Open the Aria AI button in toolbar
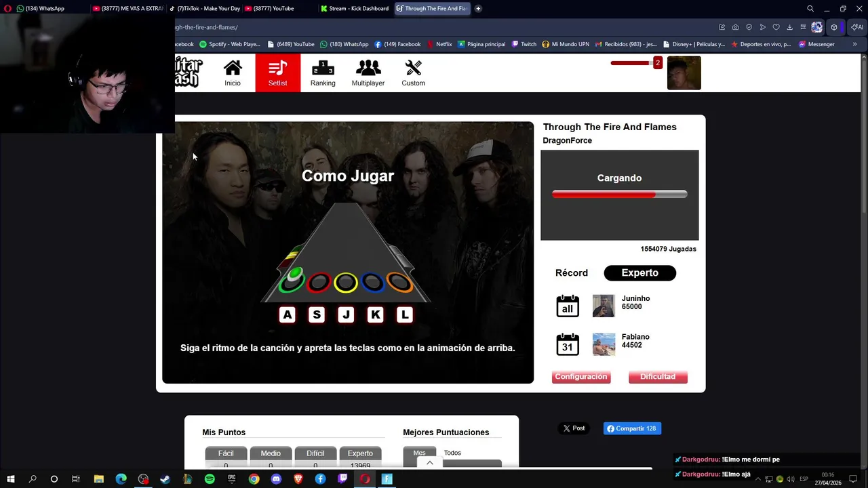Image resolution: width=868 pixels, height=488 pixels. click(858, 27)
